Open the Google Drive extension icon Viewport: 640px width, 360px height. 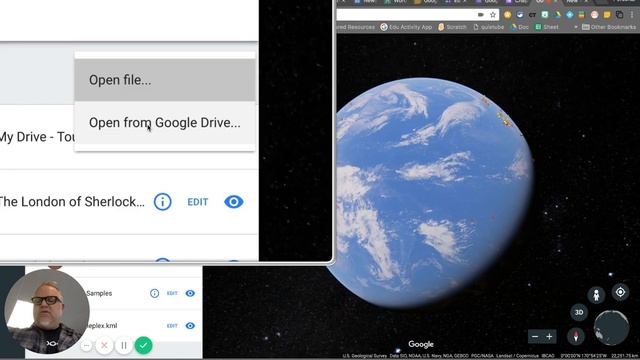pyautogui.click(x=557, y=15)
